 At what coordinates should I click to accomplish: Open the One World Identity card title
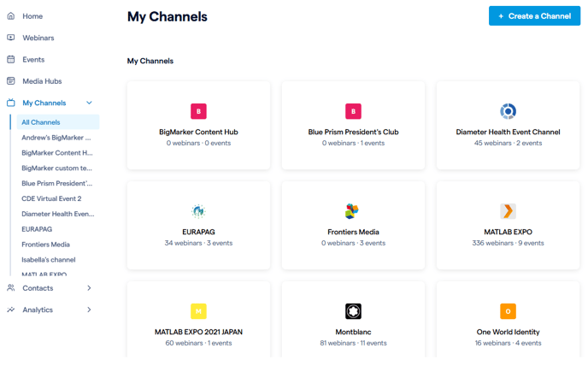(509, 332)
